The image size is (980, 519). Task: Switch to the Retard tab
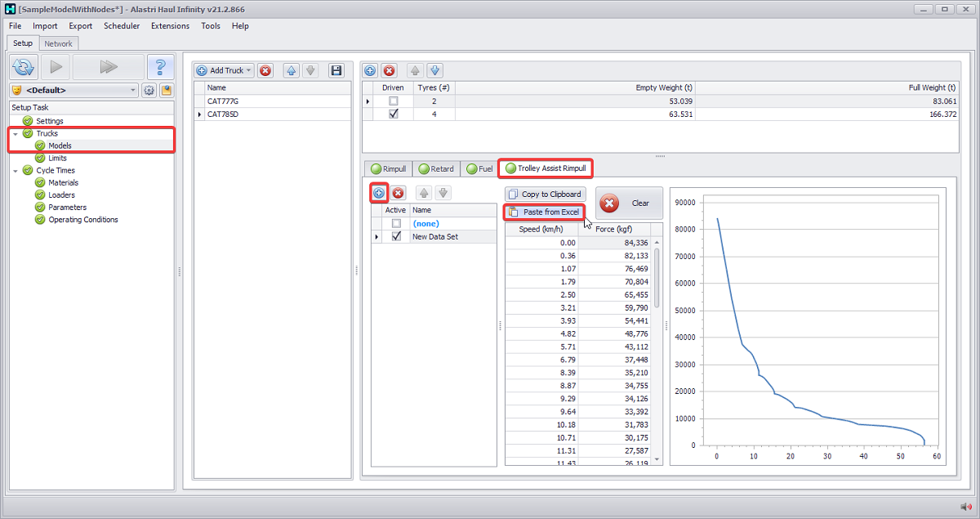435,168
